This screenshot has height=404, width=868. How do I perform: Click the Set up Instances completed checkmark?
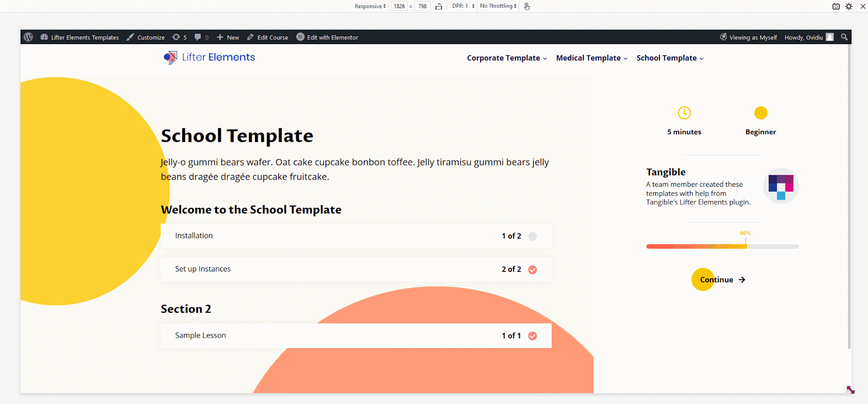[x=533, y=270]
